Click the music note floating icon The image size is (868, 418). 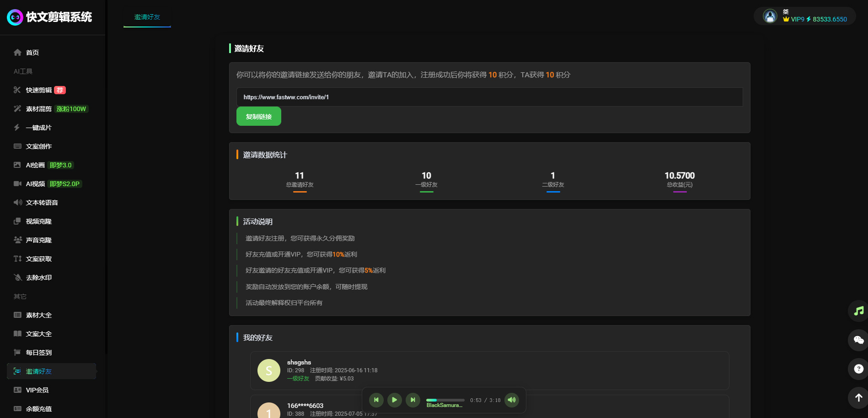click(858, 311)
